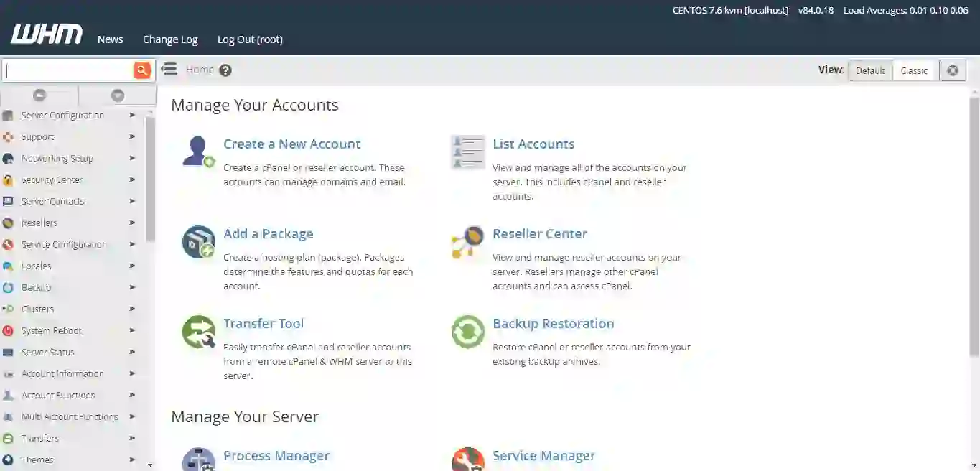Screen dimensions: 980x471
Task: Click the gear icon beside Classic view
Action: (x=953, y=70)
